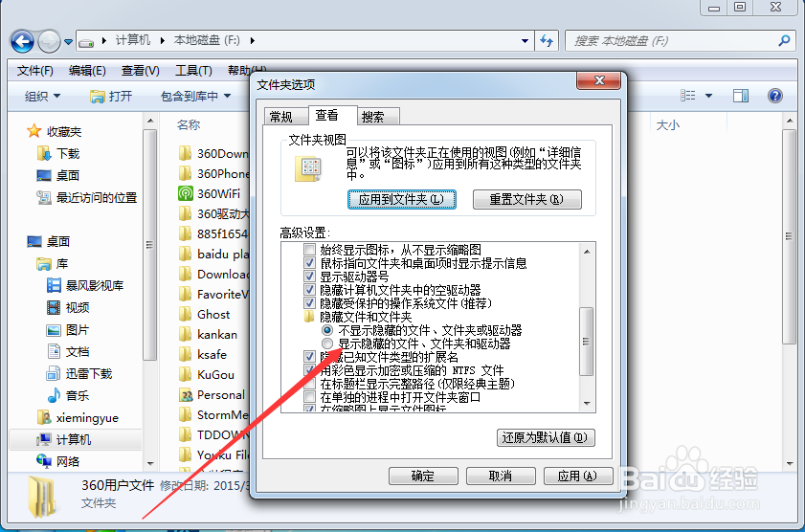Open the 查看(V) menu

pos(140,71)
